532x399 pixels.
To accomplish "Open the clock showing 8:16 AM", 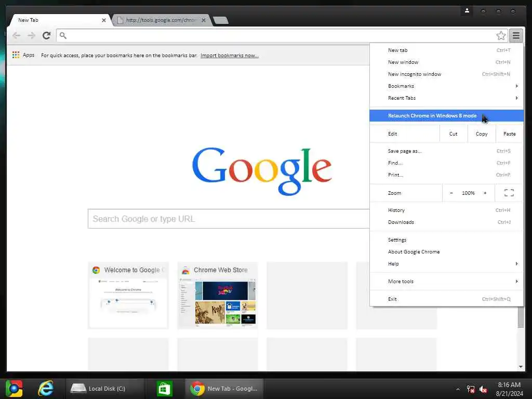I will click(x=509, y=389).
